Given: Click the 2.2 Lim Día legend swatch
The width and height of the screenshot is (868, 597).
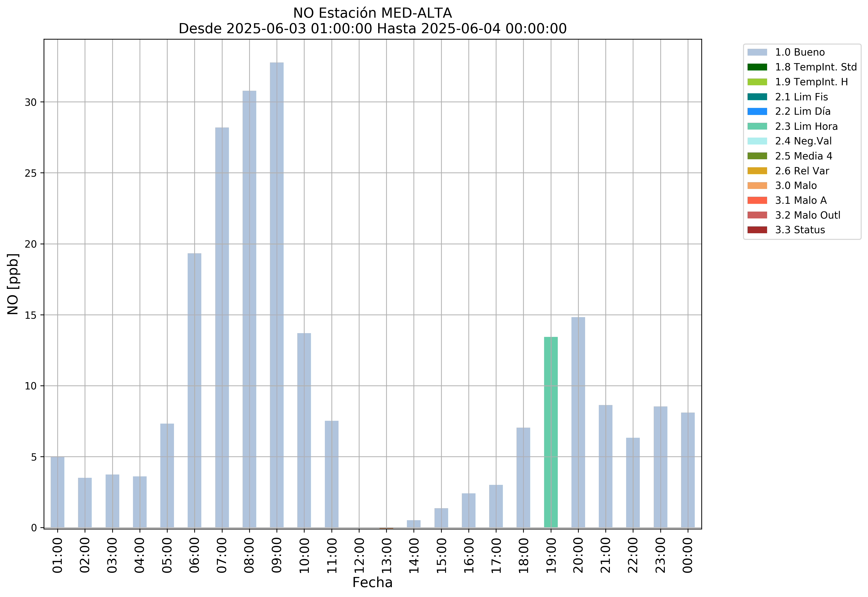Looking at the screenshot, I should tap(757, 111).
